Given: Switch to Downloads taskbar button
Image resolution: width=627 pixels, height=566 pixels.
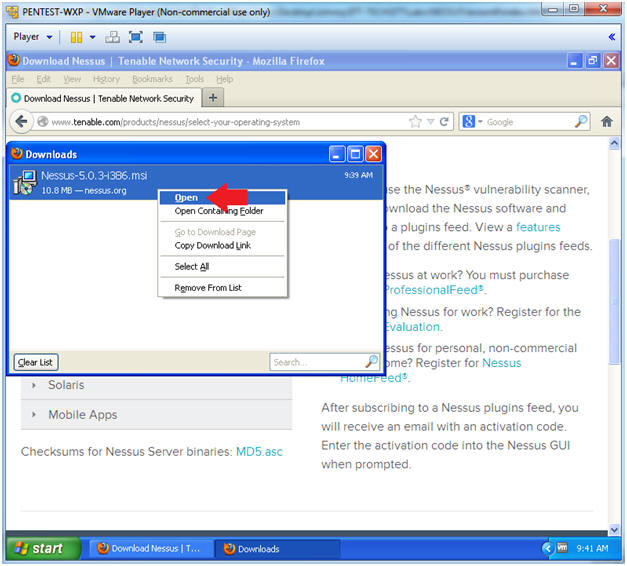Looking at the screenshot, I should pyautogui.click(x=277, y=549).
